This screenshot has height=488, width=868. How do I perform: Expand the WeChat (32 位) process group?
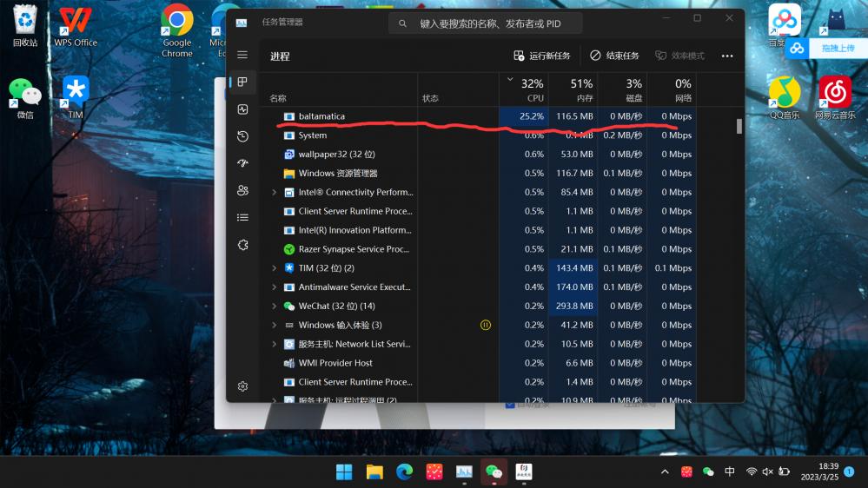(x=275, y=307)
